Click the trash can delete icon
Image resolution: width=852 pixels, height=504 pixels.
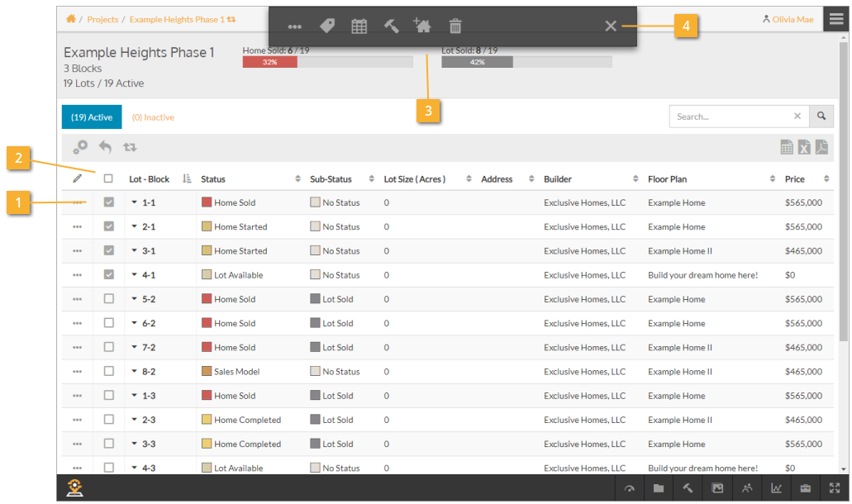[x=455, y=26]
